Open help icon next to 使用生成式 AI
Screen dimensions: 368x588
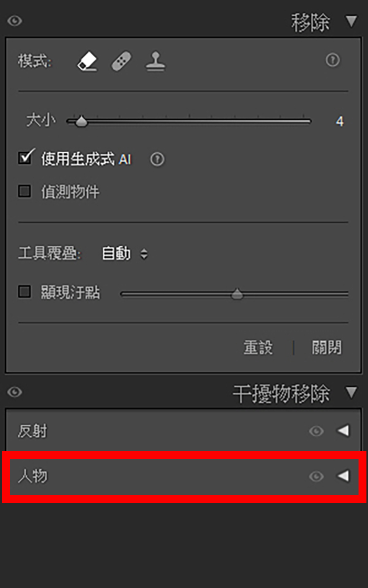point(157,160)
